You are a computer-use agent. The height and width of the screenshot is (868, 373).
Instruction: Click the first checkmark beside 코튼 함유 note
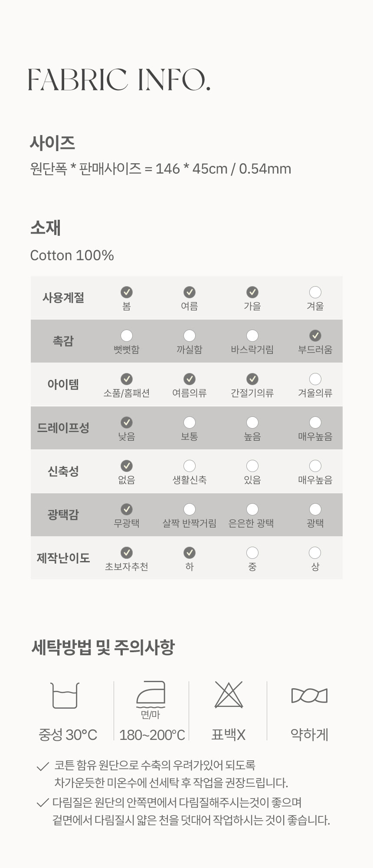point(43,767)
